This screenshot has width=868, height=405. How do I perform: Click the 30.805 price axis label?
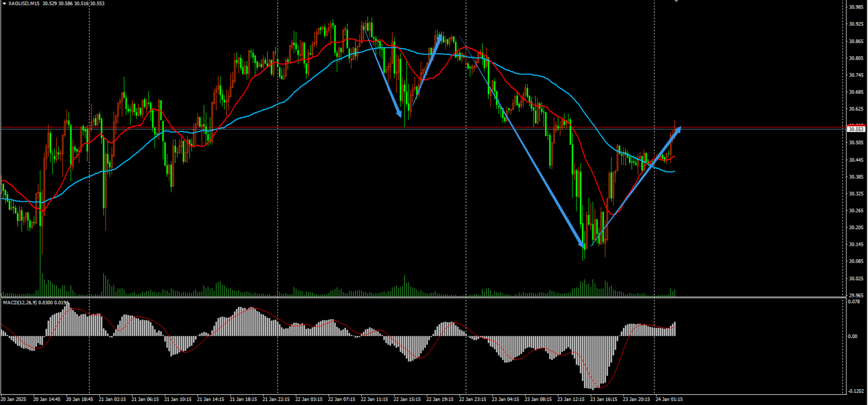[856, 58]
